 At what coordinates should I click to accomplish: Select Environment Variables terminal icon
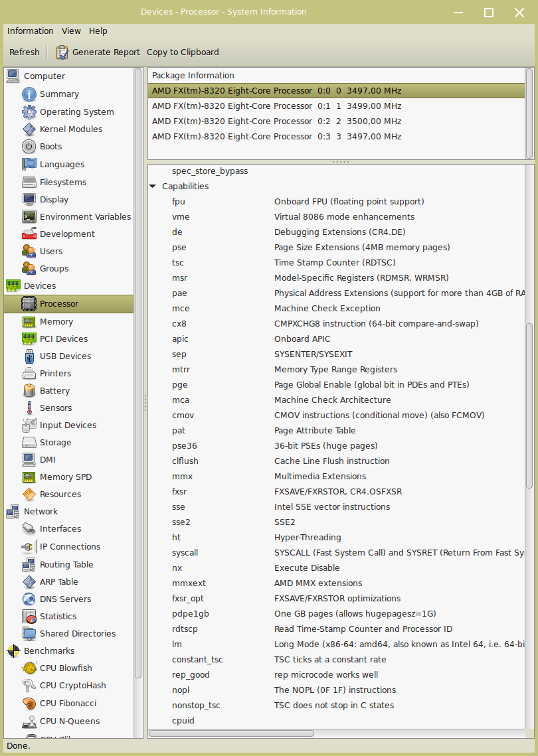click(29, 217)
